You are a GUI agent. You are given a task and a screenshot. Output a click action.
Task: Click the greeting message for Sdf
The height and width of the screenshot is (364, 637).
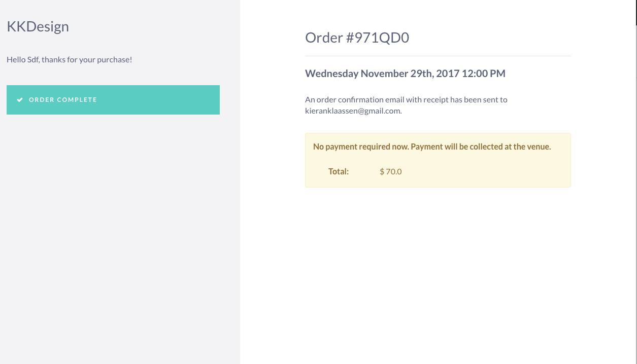tap(69, 59)
